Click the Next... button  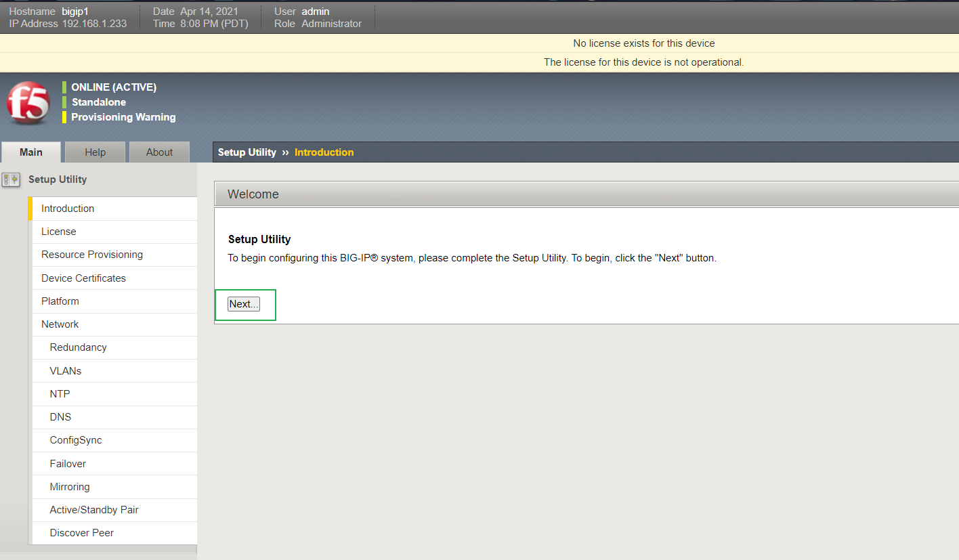(x=244, y=304)
